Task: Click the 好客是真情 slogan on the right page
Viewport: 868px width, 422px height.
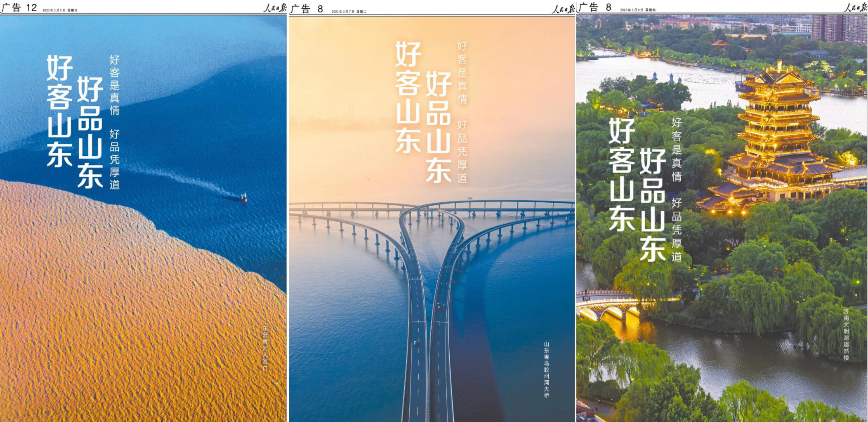Action: (677, 149)
